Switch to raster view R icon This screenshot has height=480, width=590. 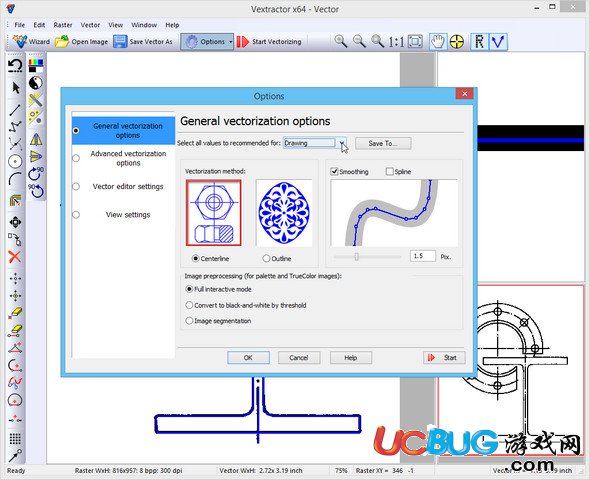479,41
